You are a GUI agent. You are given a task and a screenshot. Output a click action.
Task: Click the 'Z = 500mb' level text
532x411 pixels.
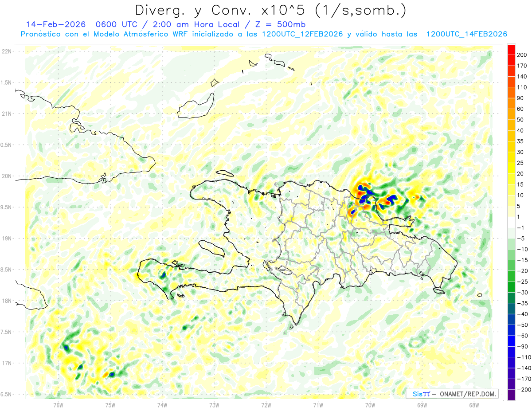[280, 24]
